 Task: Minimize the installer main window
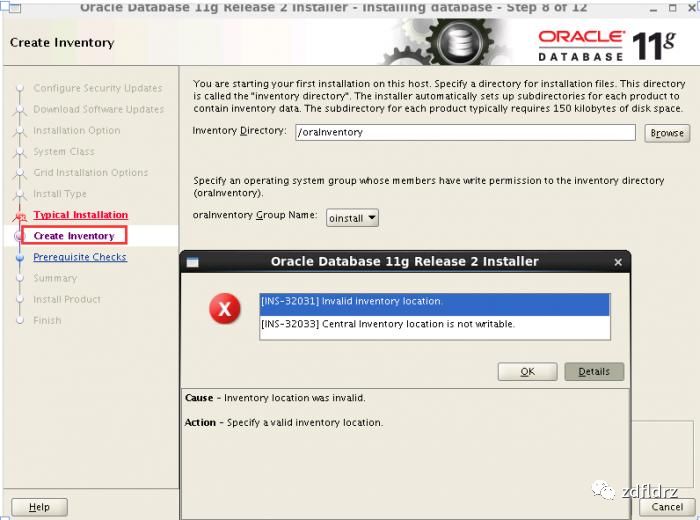coord(654,8)
